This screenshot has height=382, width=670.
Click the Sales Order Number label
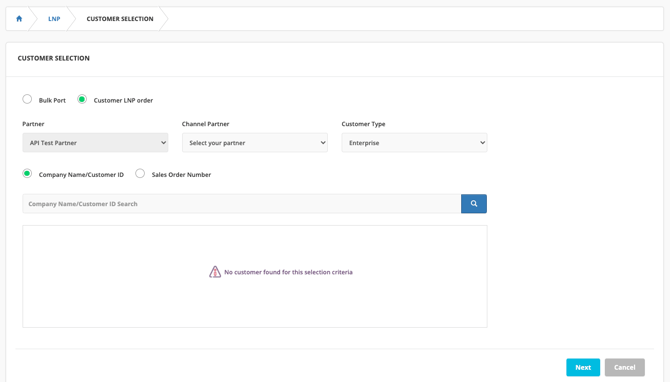coord(181,175)
